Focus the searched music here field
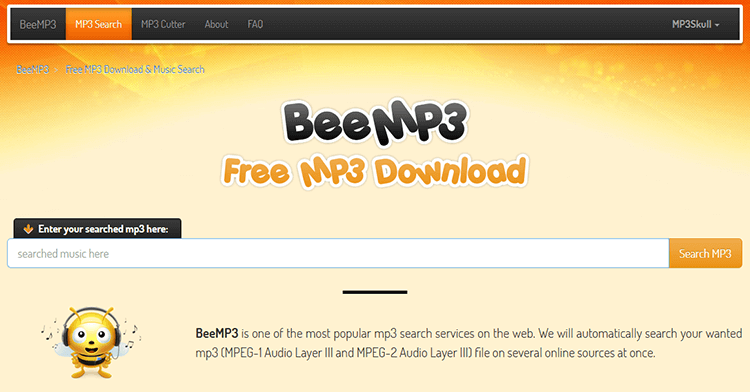 [x=338, y=253]
